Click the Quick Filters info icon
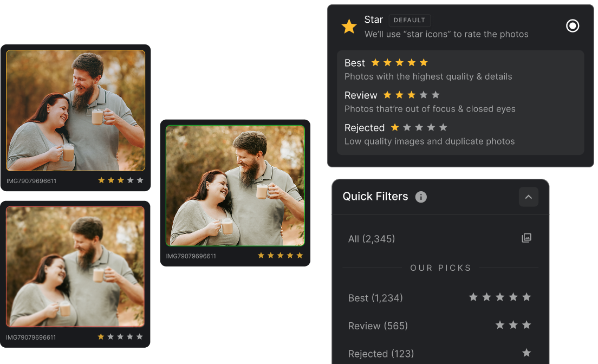This screenshot has height=364, width=598. pyautogui.click(x=421, y=197)
